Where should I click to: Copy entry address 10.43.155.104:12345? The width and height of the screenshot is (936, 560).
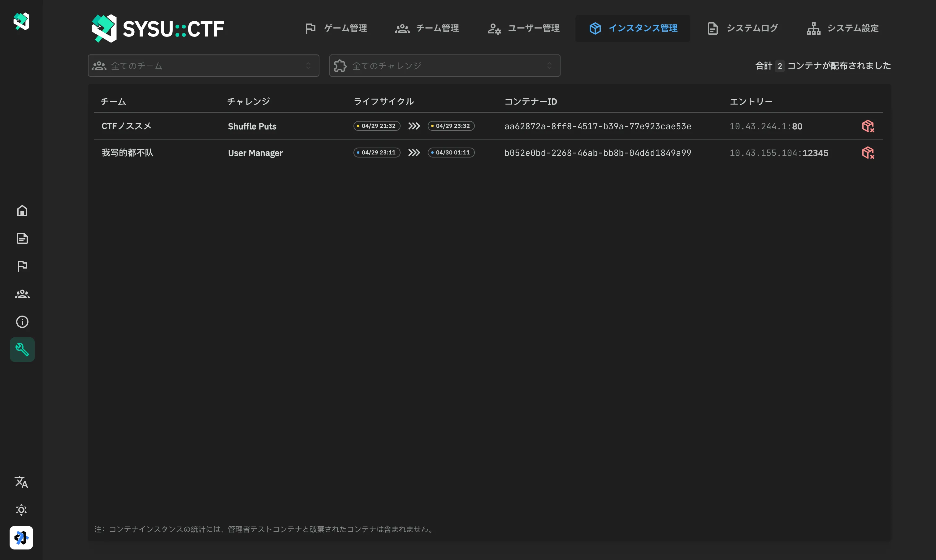click(x=779, y=153)
